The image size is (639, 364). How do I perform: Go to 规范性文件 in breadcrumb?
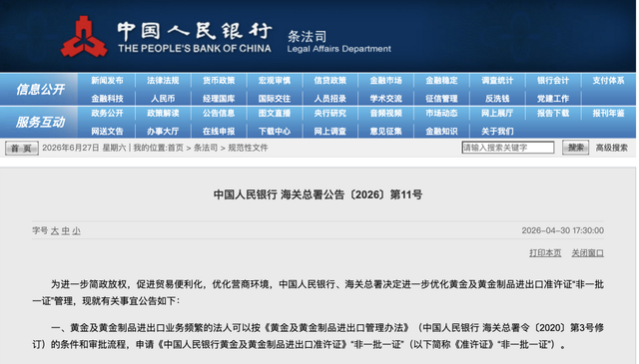249,148
